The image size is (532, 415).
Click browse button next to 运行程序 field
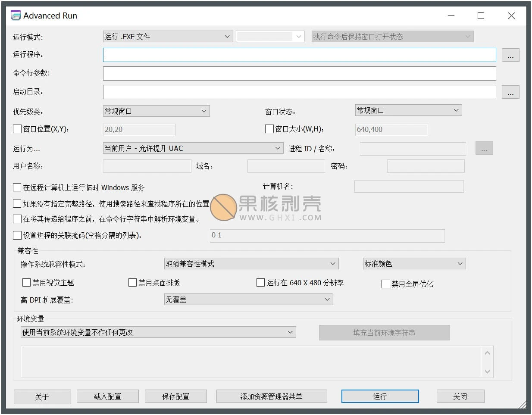tap(510, 55)
